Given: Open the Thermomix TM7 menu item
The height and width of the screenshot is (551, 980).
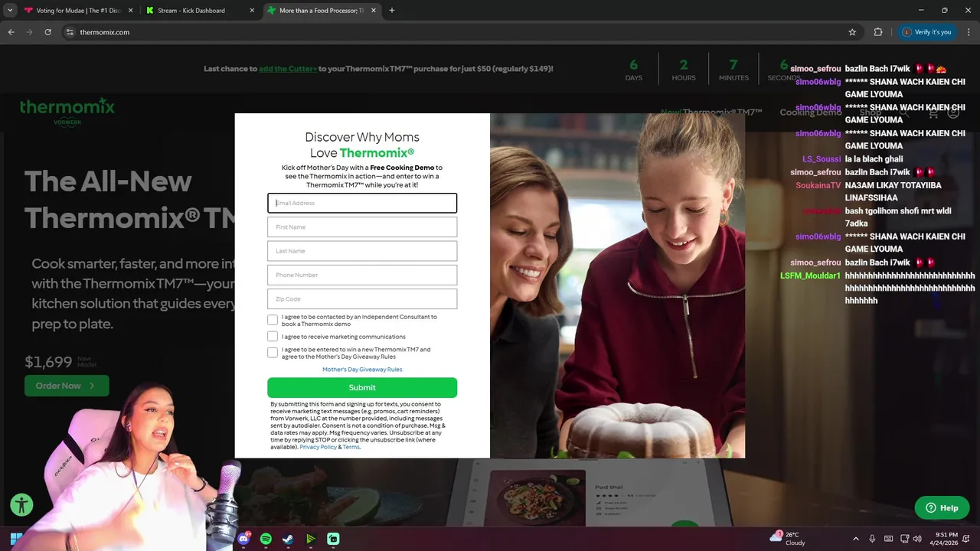Looking at the screenshot, I should (x=711, y=112).
